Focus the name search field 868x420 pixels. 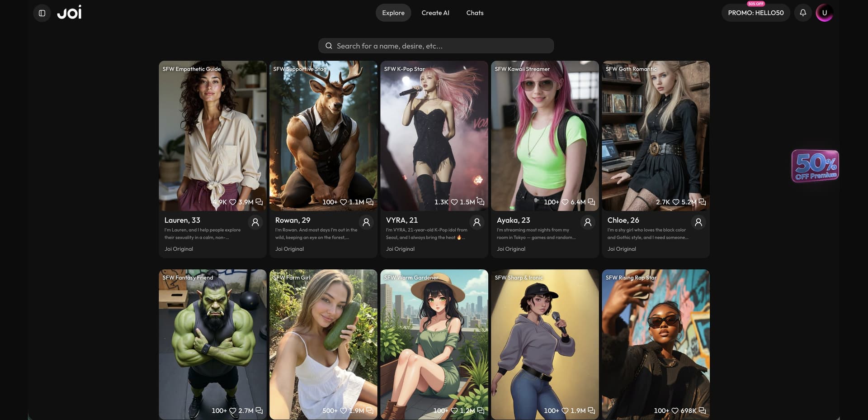436,46
